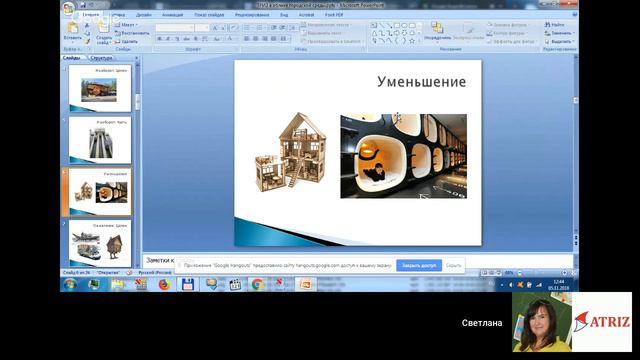Click the Save icon in quick access toolbar
Screen dimensions: 640x360
click(x=83, y=5)
